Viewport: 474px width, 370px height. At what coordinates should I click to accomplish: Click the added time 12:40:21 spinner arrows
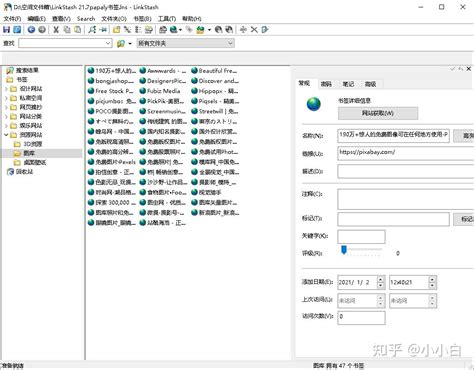tap(432, 282)
